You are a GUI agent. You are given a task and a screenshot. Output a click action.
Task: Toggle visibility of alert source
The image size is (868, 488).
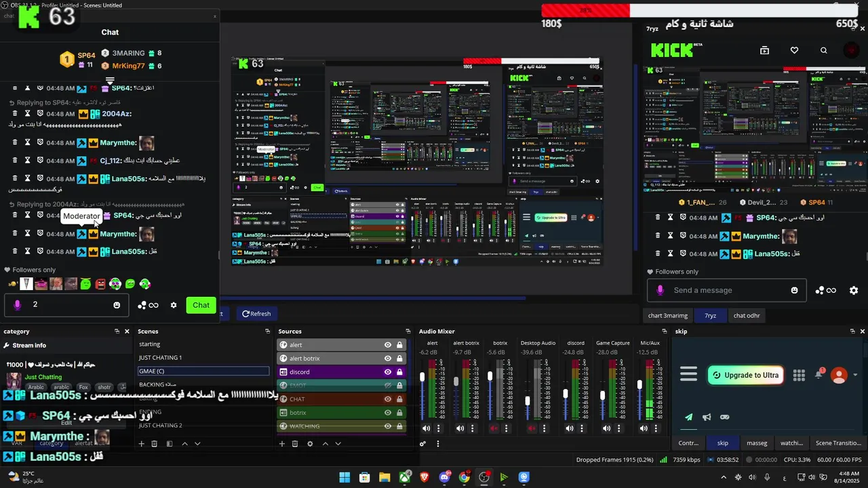click(x=388, y=345)
